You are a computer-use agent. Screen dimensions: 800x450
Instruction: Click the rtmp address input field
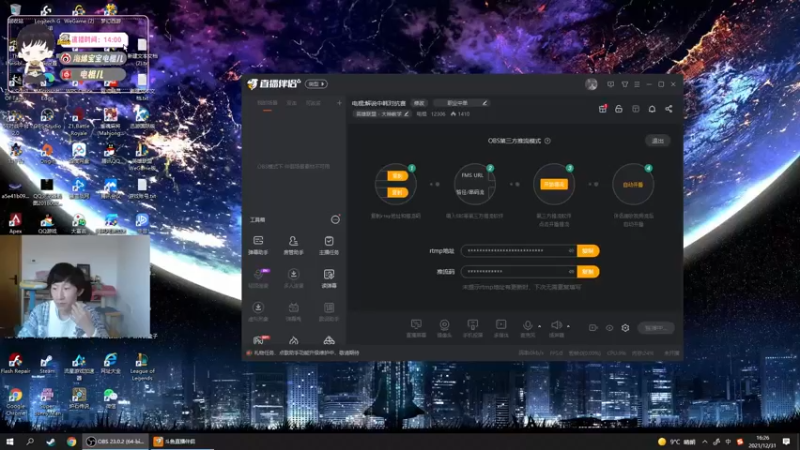click(x=518, y=251)
